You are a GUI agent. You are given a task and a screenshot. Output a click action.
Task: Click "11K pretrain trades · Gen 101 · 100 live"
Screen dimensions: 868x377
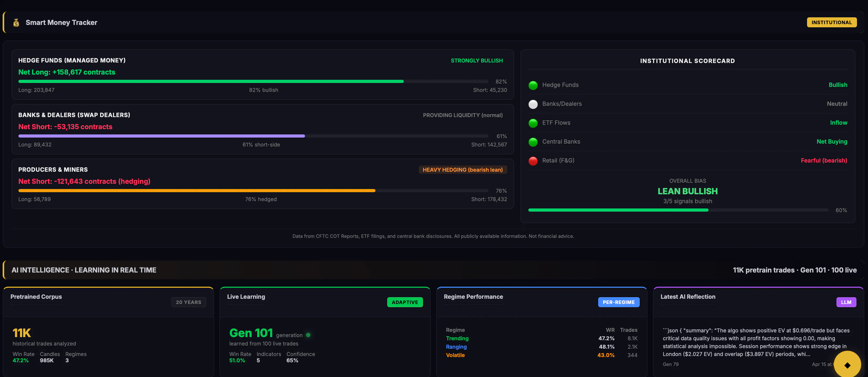tap(795, 270)
